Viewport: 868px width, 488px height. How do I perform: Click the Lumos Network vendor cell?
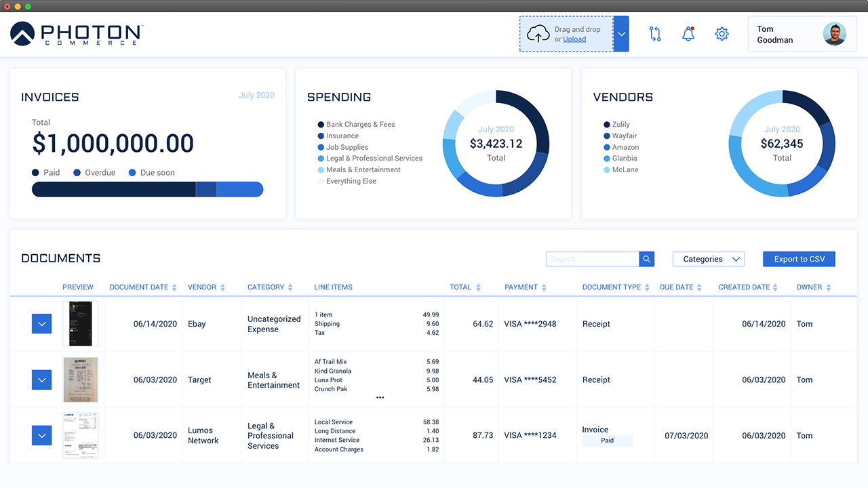[x=203, y=435]
